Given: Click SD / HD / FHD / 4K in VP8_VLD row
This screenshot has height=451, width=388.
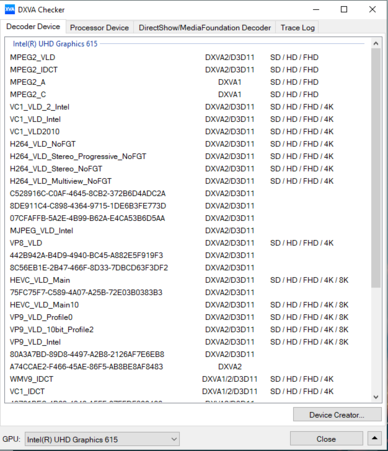Looking at the screenshot, I should pos(302,243).
